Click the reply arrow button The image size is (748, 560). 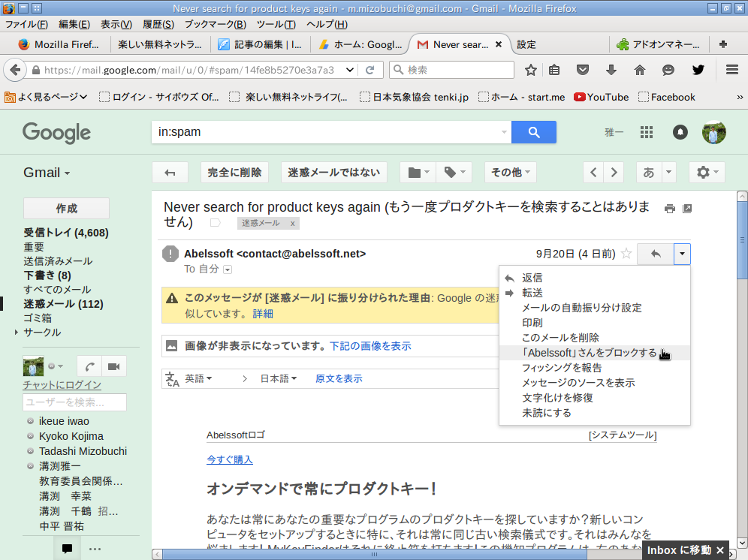(x=656, y=254)
